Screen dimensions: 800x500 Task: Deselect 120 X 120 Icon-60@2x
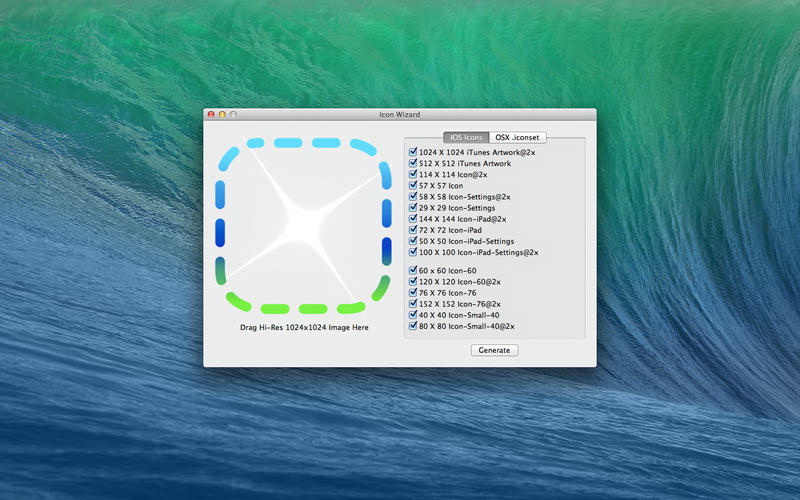pyautogui.click(x=413, y=282)
